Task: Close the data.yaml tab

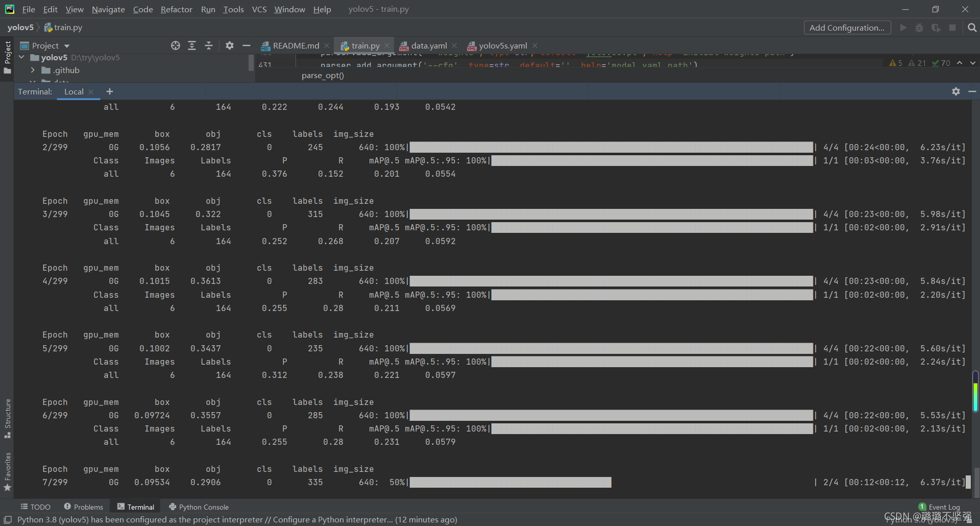Action: 454,46
